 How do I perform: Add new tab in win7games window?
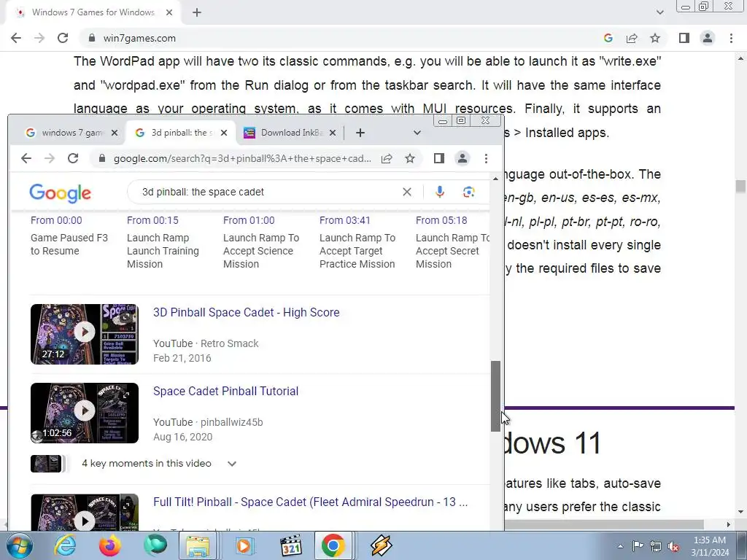click(197, 12)
